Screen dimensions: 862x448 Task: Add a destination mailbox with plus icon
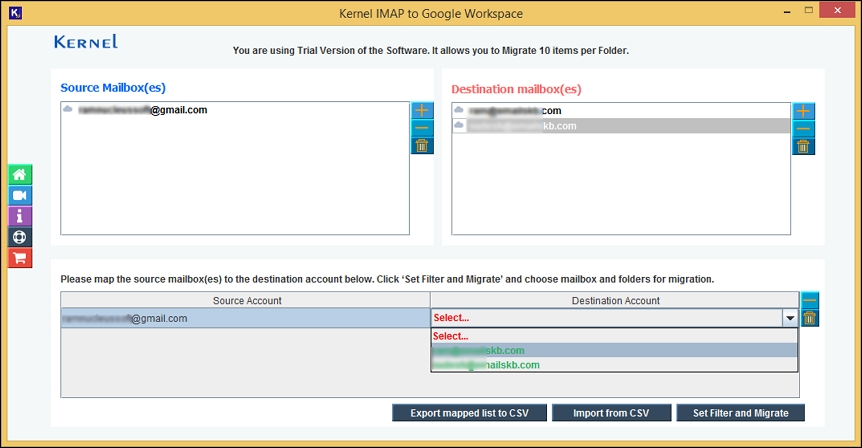[x=803, y=112]
